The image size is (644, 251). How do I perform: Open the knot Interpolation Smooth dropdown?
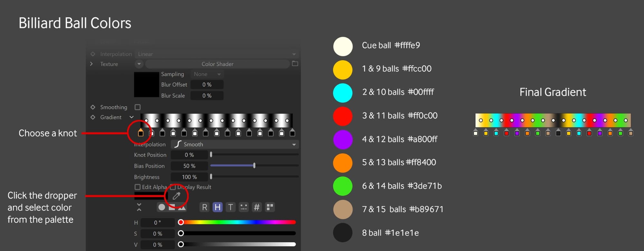click(x=235, y=144)
